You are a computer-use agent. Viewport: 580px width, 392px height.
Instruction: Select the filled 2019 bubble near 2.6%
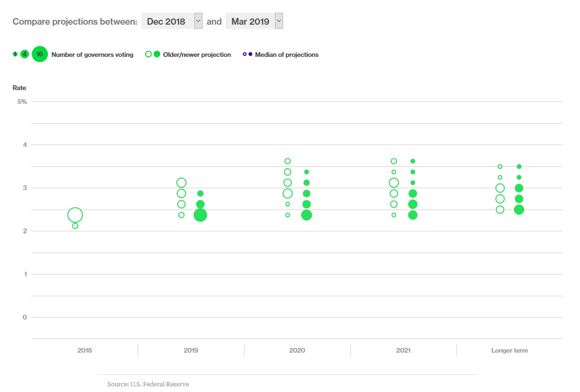200,204
